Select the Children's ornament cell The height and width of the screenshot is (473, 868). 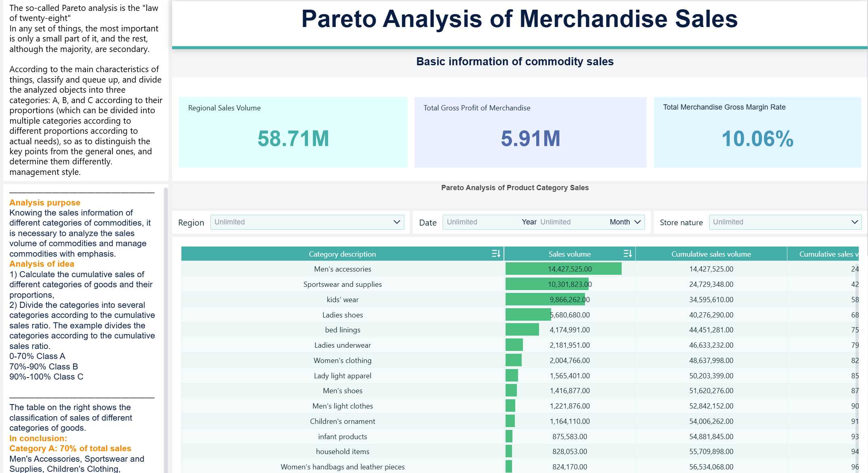[342, 421]
